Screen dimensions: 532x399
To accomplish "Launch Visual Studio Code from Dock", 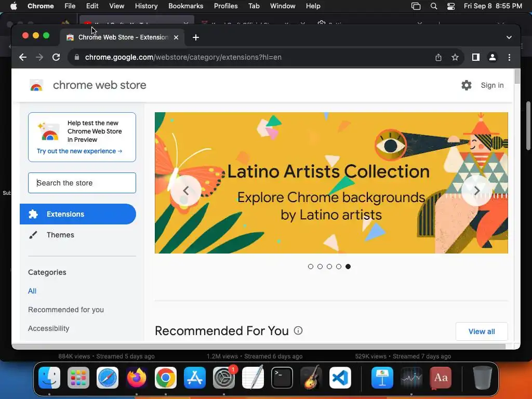I will (340, 378).
